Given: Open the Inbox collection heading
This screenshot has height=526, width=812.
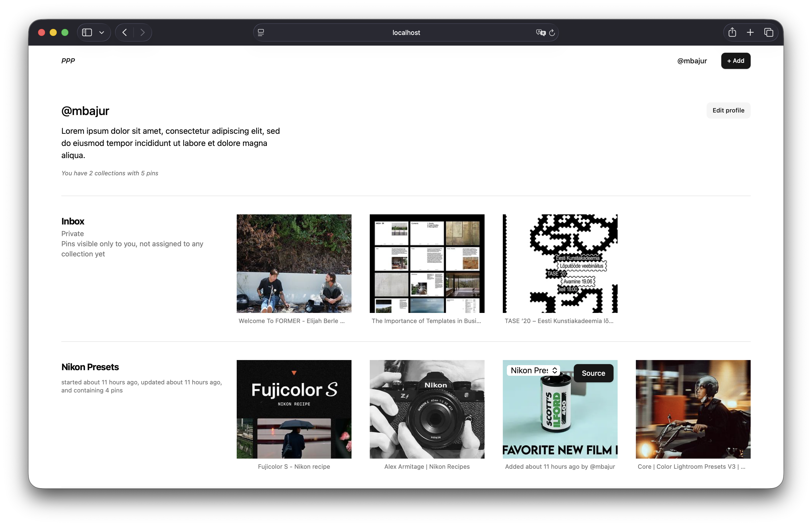Looking at the screenshot, I should click(73, 221).
